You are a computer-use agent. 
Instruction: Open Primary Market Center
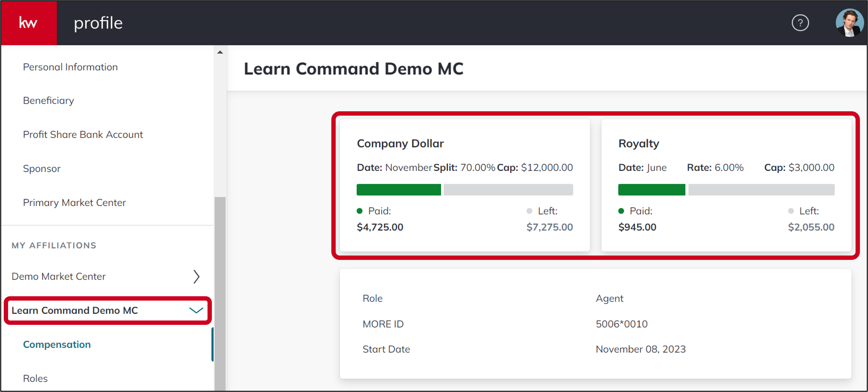pos(74,202)
